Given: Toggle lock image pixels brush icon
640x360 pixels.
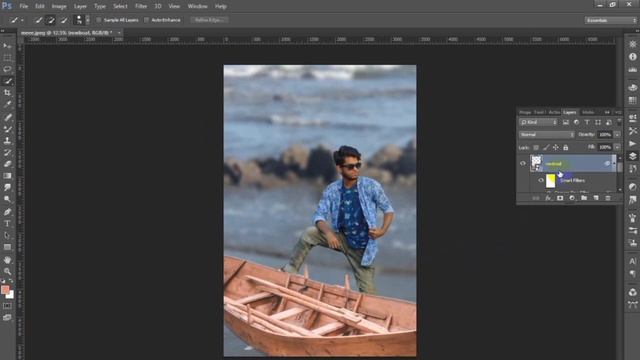Looking at the screenshot, I should [546, 147].
